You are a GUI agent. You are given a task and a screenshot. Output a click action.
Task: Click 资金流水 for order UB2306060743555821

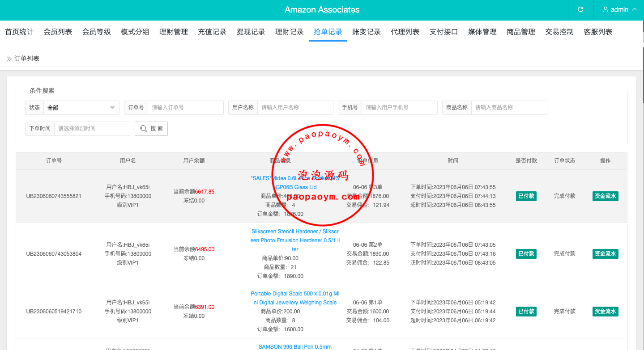605,196
